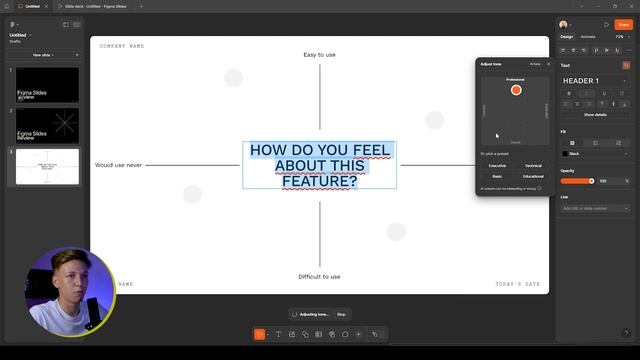Switch to grid view icon
Image resolution: width=640 pixels, height=360 pixels.
(x=76, y=24)
